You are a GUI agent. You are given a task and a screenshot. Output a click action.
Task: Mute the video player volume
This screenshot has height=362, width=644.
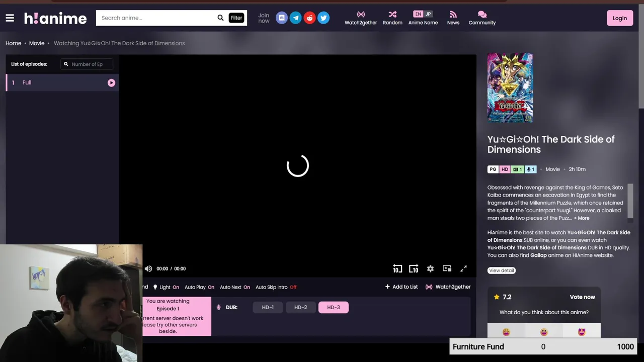[x=148, y=268]
